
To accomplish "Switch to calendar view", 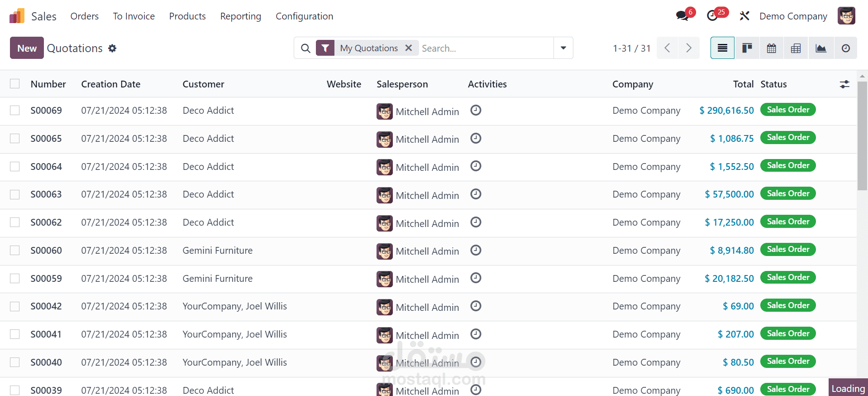I will [772, 48].
